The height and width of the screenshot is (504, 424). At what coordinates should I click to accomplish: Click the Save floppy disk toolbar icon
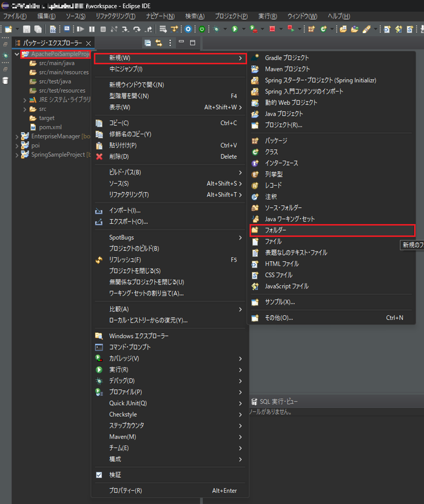(27, 29)
